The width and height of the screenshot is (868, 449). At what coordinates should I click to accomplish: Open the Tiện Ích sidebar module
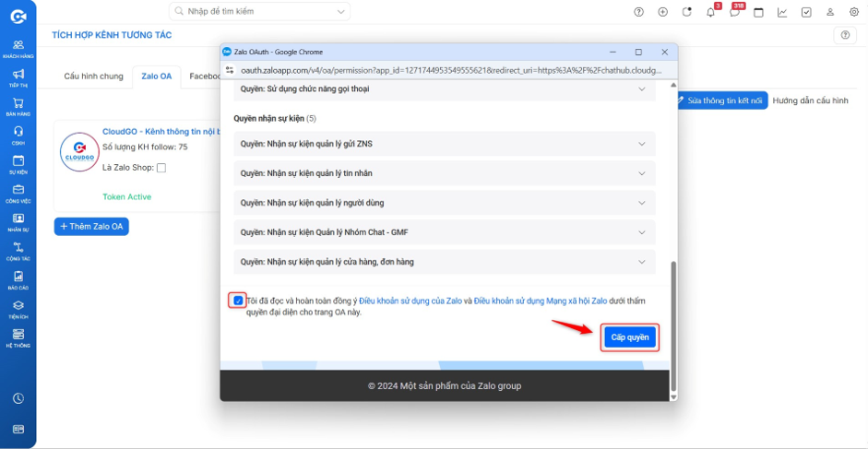(x=18, y=309)
